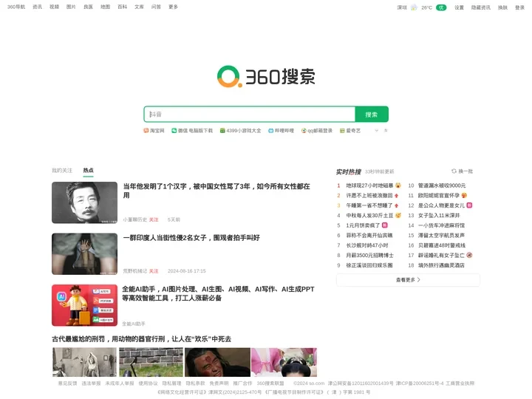Image resolution: width=532 pixels, height=399 pixels.
Task: Click the red up arrow beside 许愿不上班
Action: (x=396, y=196)
